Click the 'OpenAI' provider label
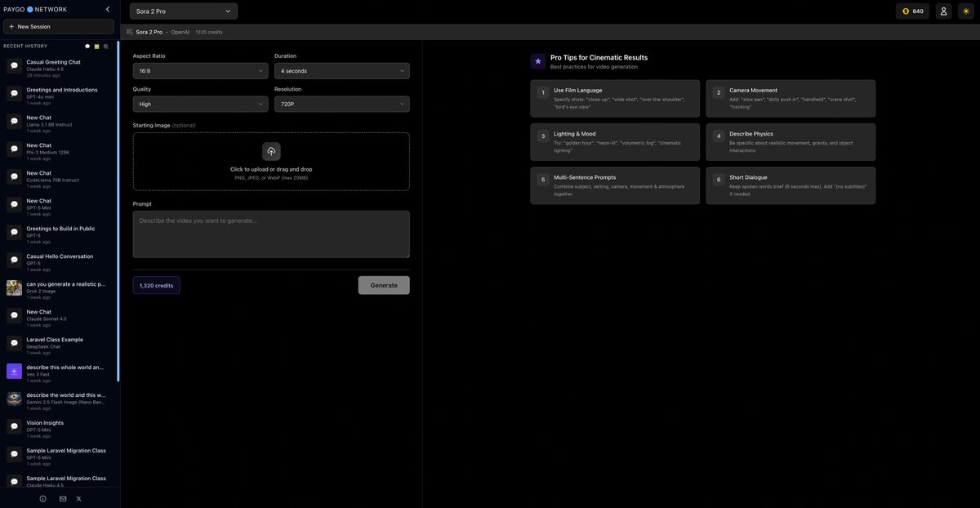This screenshot has height=508, width=980. [180, 32]
